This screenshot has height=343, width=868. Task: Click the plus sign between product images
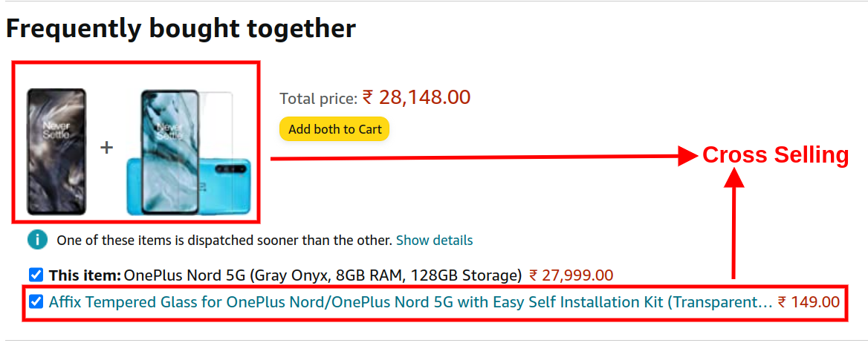[106, 148]
